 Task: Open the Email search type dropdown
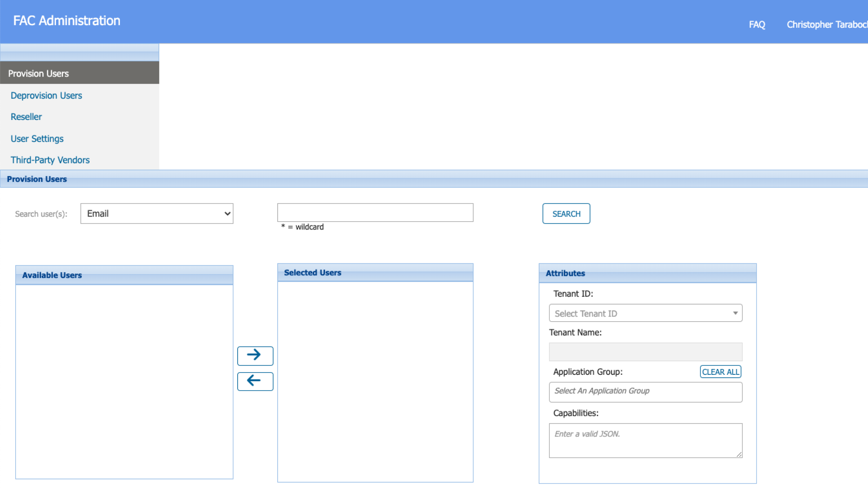(157, 213)
